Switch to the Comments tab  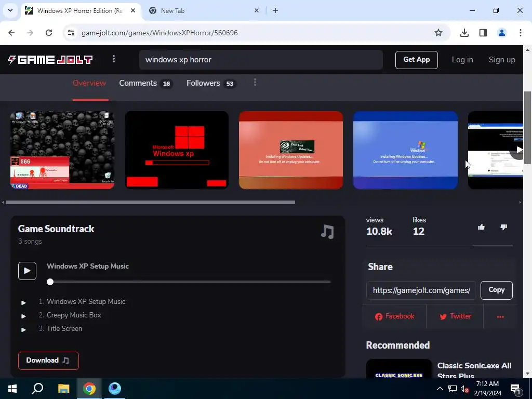[145, 83]
